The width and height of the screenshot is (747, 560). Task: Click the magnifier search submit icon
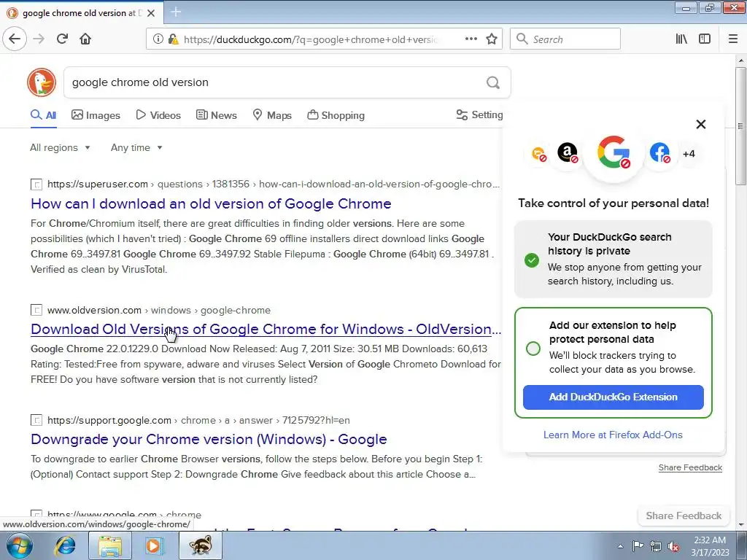click(493, 82)
